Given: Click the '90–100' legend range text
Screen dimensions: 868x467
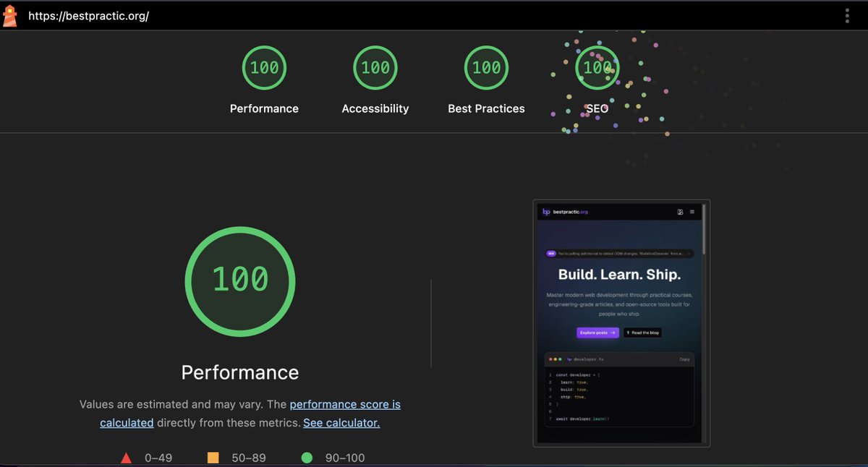Looking at the screenshot, I should tap(344, 458).
